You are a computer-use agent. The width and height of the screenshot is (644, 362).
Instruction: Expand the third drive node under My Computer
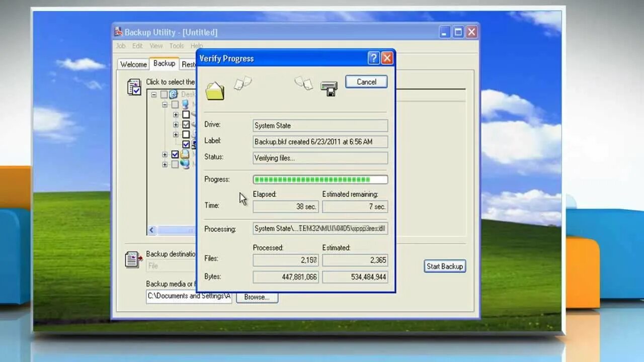coord(176,134)
